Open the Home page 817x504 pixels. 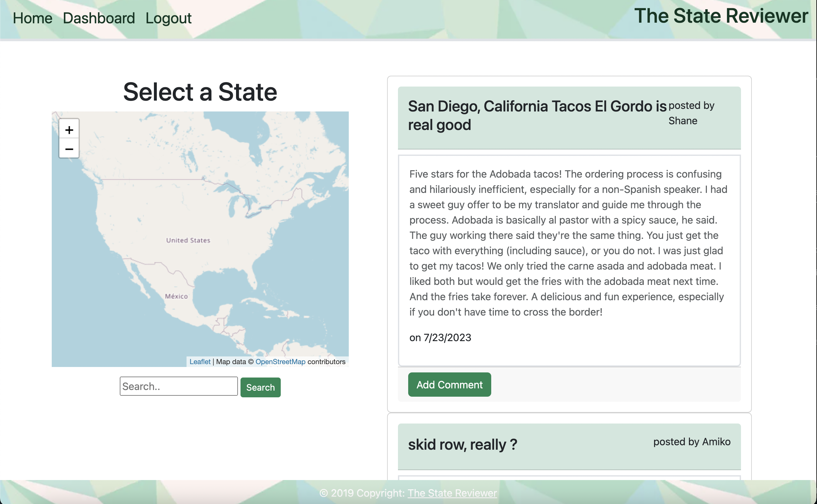click(x=33, y=18)
